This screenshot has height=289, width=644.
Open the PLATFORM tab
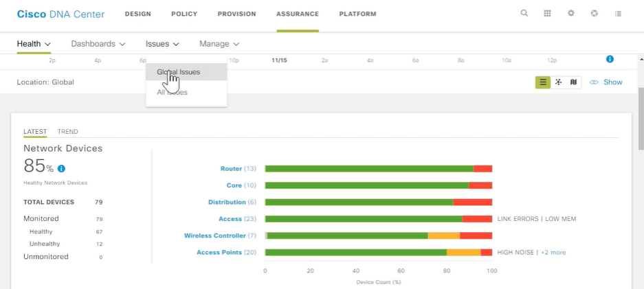click(x=357, y=14)
